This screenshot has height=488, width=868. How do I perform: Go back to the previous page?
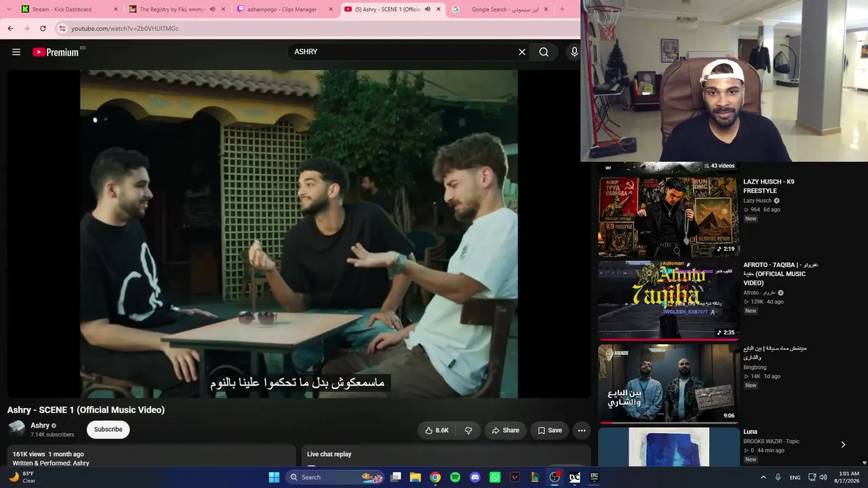pos(10,28)
